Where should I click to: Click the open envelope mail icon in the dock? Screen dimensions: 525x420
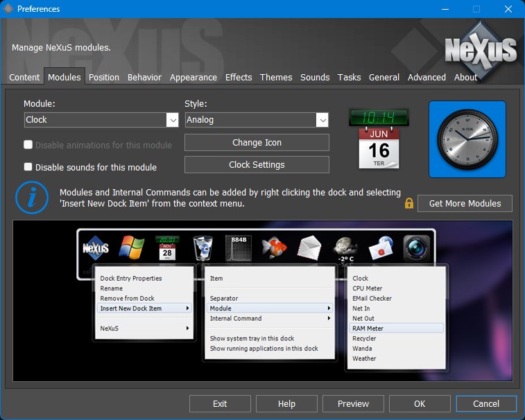(x=309, y=248)
